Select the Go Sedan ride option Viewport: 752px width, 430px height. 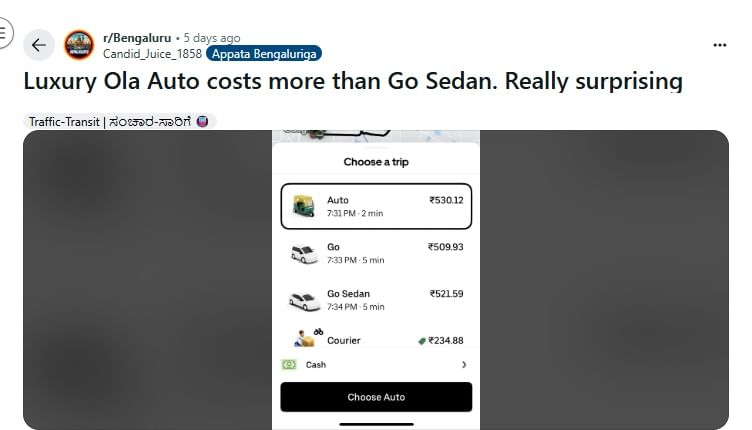[376, 300]
